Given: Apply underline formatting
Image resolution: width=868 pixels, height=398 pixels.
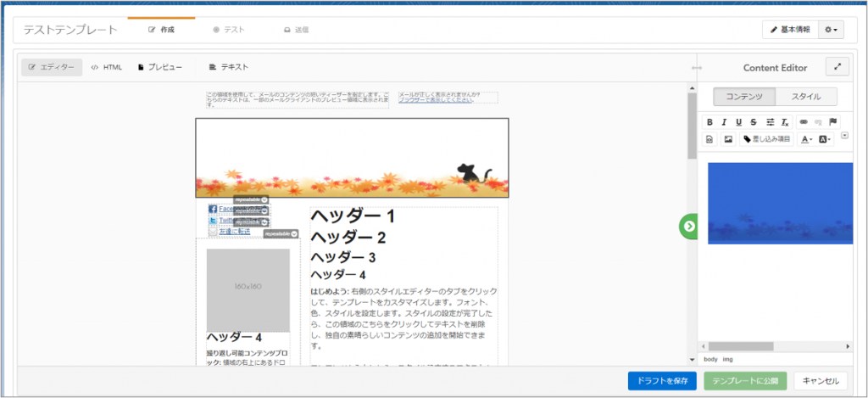Looking at the screenshot, I should pyautogui.click(x=738, y=122).
